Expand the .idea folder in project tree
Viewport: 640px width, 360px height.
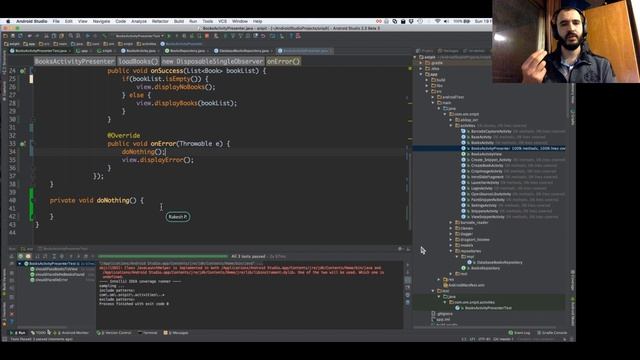pyautogui.click(x=421, y=69)
